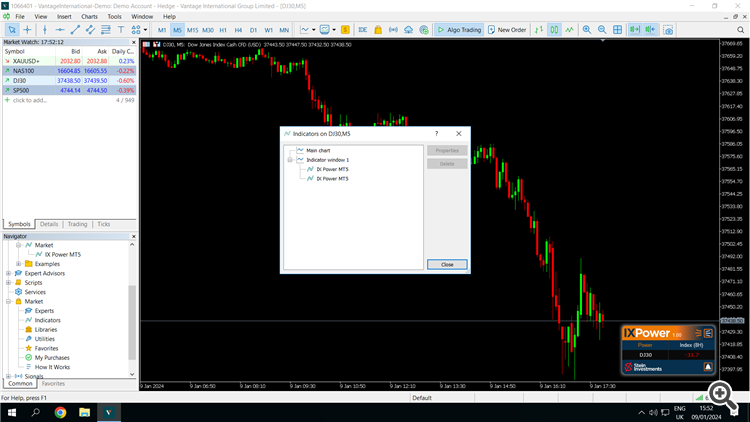Select the equidistant channel tool

click(x=90, y=30)
